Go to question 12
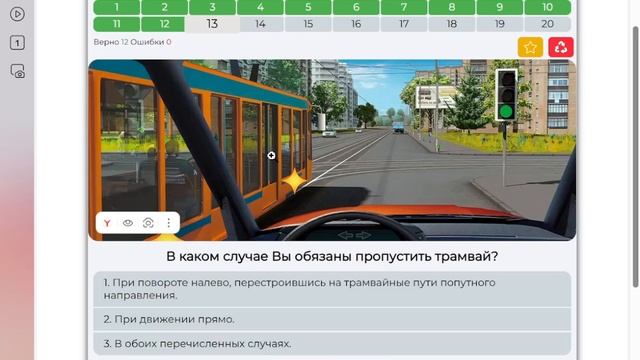Image resolution: width=640 pixels, height=360 pixels. coord(164,24)
